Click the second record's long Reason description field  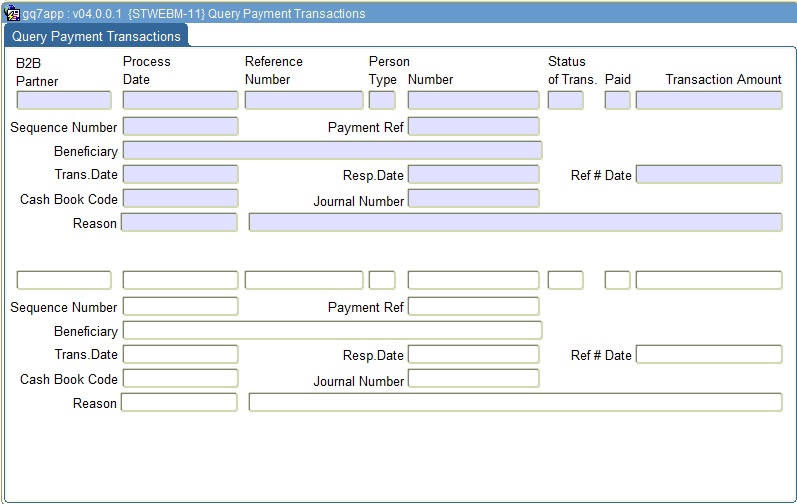(x=515, y=402)
